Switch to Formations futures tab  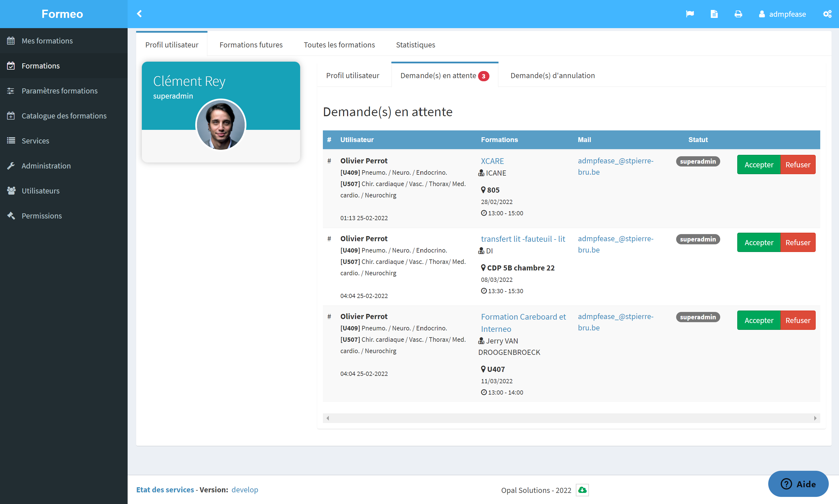coord(251,45)
